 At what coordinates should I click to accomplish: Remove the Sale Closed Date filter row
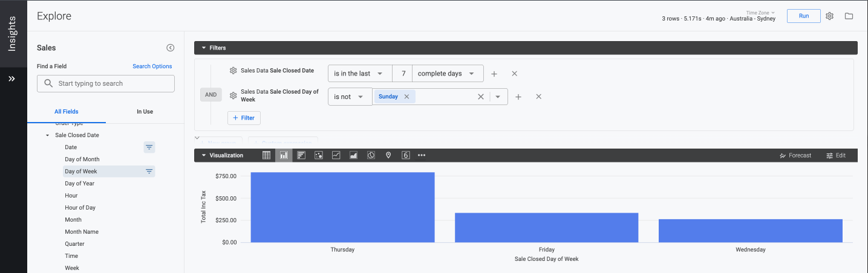pos(515,74)
